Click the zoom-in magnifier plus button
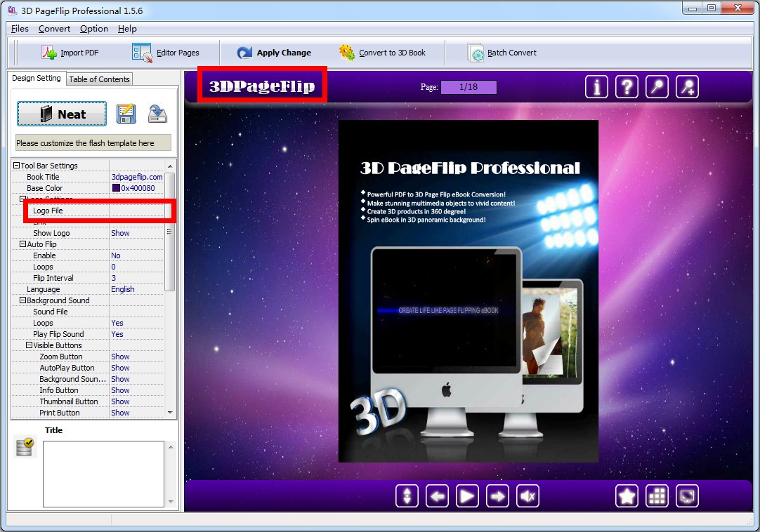 (687, 87)
